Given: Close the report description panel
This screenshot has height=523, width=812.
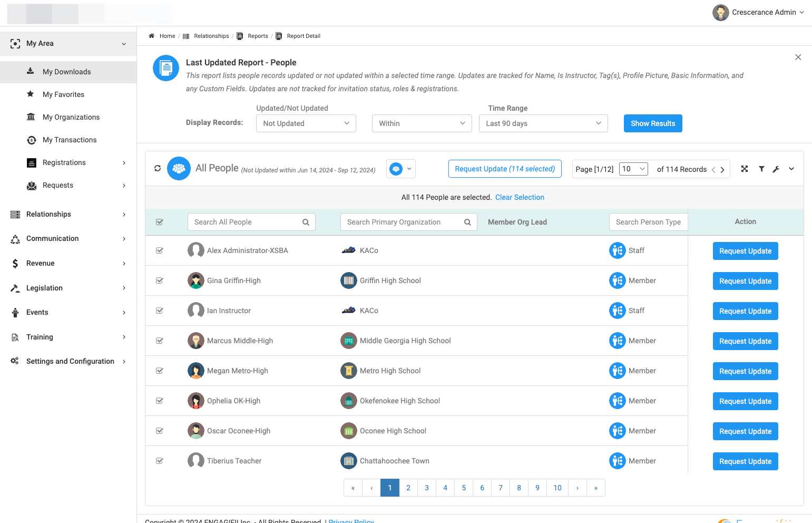Looking at the screenshot, I should pyautogui.click(x=798, y=57).
